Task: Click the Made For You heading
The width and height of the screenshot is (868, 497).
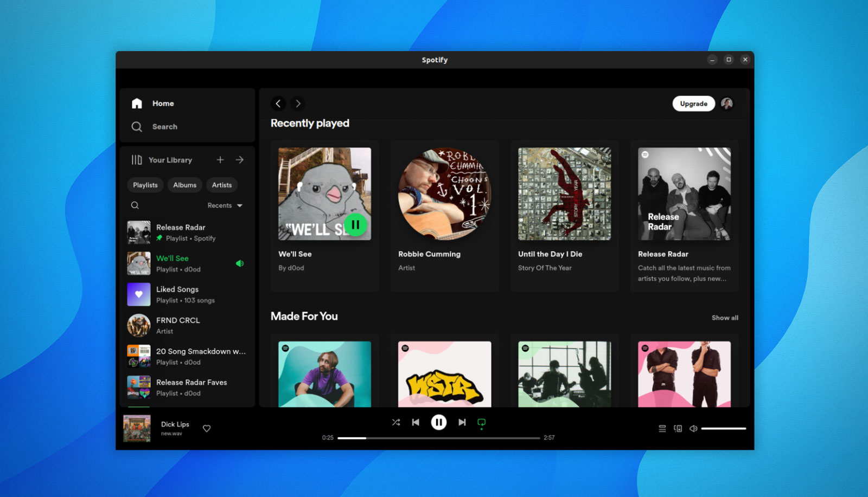Action: pos(304,317)
